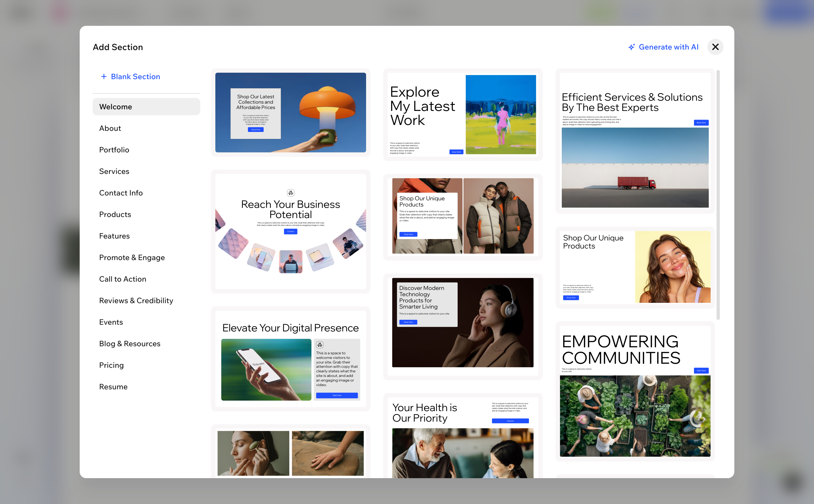814x504 pixels.
Task: Open the Services category
Action: click(146, 171)
